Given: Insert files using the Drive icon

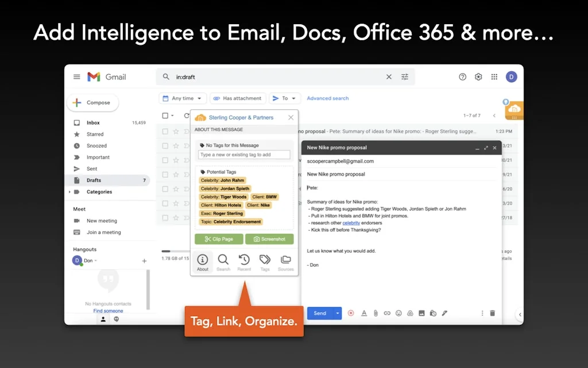Looking at the screenshot, I should pyautogui.click(x=410, y=313).
